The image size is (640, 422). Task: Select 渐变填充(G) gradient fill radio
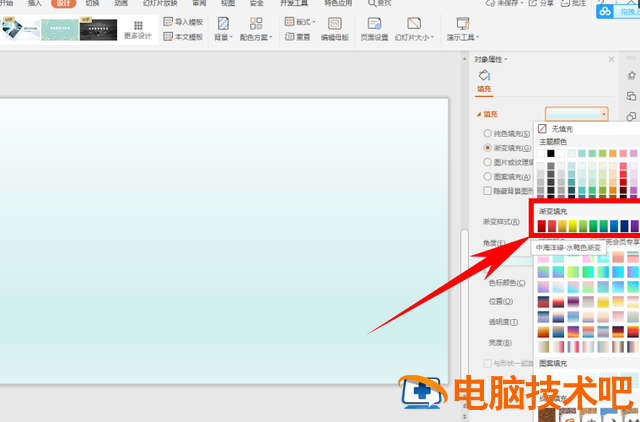coord(487,148)
